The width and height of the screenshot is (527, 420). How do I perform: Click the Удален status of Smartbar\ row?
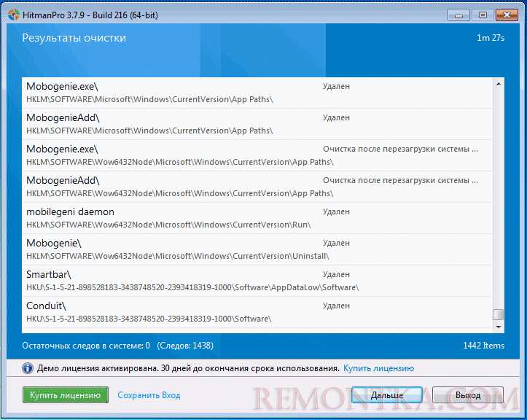pyautogui.click(x=336, y=274)
